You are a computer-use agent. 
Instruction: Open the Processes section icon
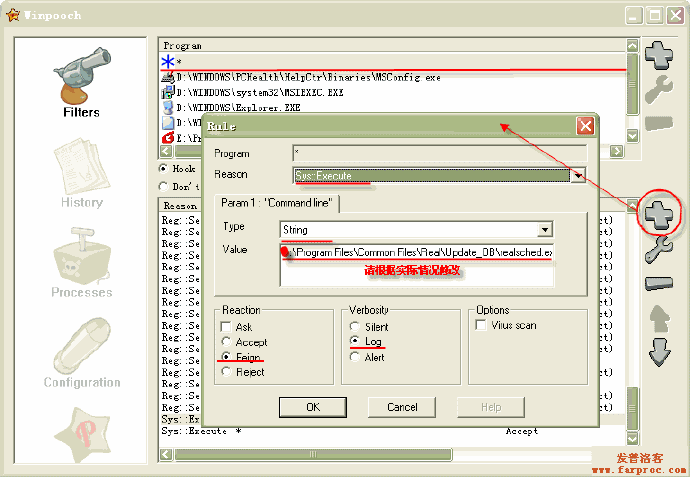pos(81,260)
